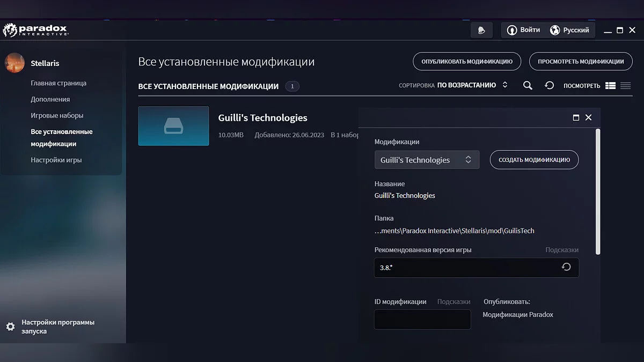Screen dimensions: 644x362
Task: Go to Игровые наборы section
Action: 57,115
